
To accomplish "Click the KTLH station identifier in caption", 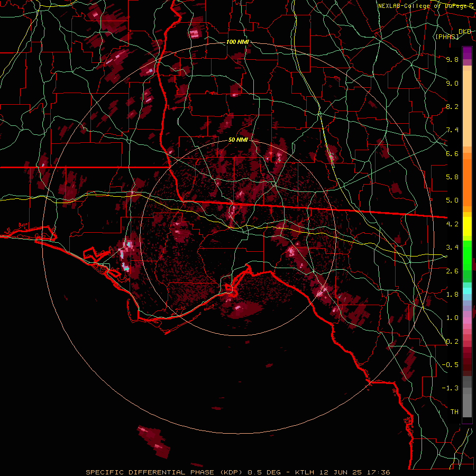I will pos(304,472).
